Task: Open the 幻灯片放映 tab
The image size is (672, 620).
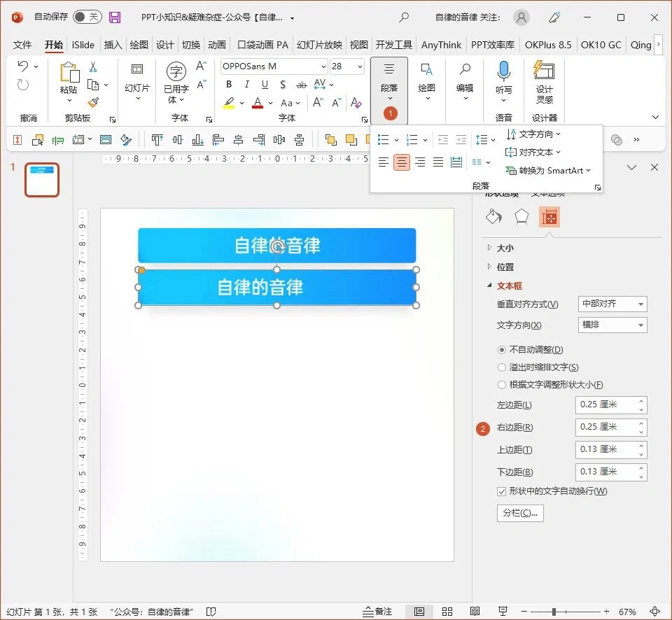Action: (318, 44)
